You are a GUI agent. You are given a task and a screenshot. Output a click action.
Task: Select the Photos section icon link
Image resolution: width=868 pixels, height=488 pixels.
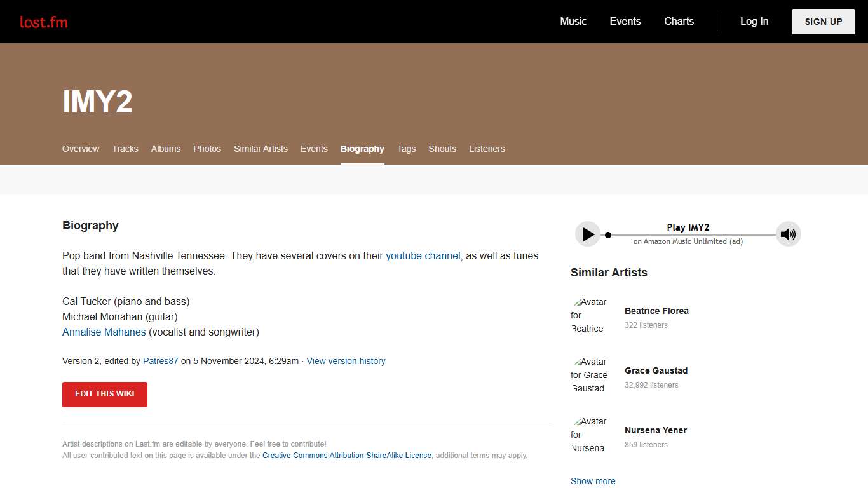(x=207, y=149)
